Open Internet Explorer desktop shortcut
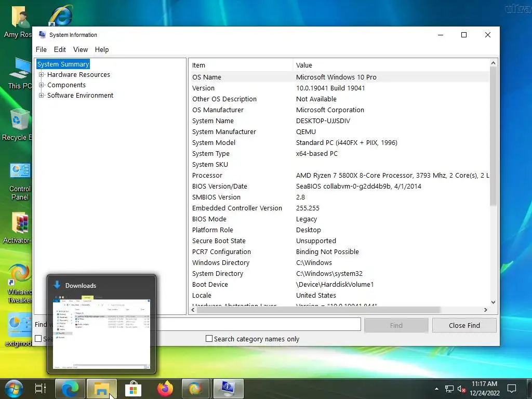 pyautogui.click(x=60, y=15)
